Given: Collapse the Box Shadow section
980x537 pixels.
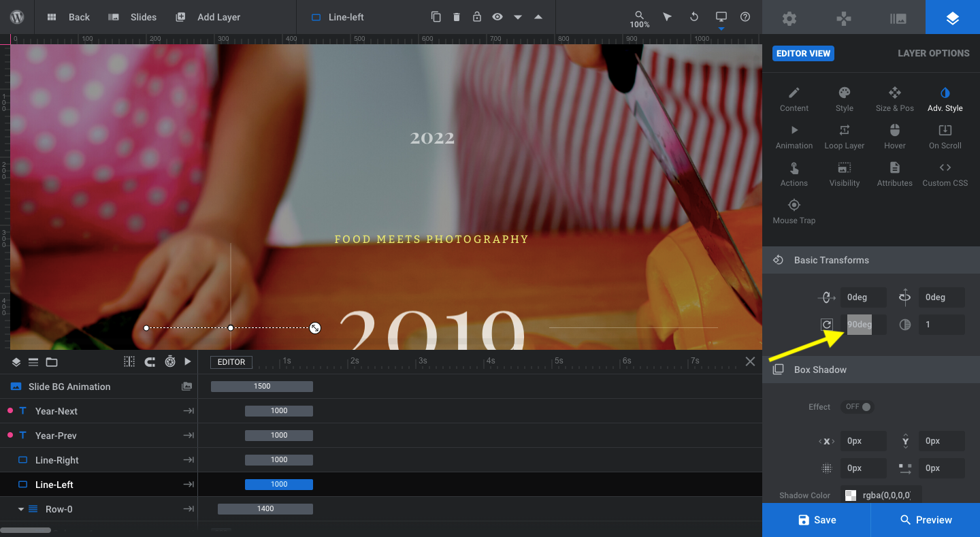Looking at the screenshot, I should point(871,370).
